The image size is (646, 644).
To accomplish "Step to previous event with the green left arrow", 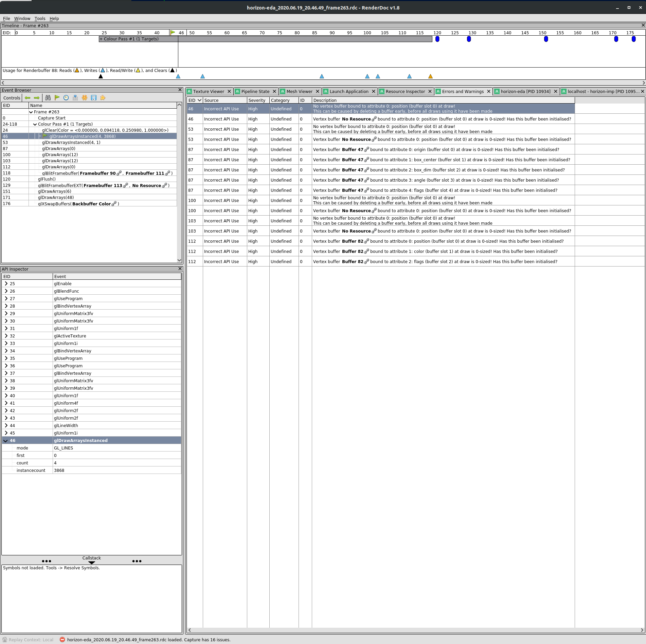I will pyautogui.click(x=28, y=98).
